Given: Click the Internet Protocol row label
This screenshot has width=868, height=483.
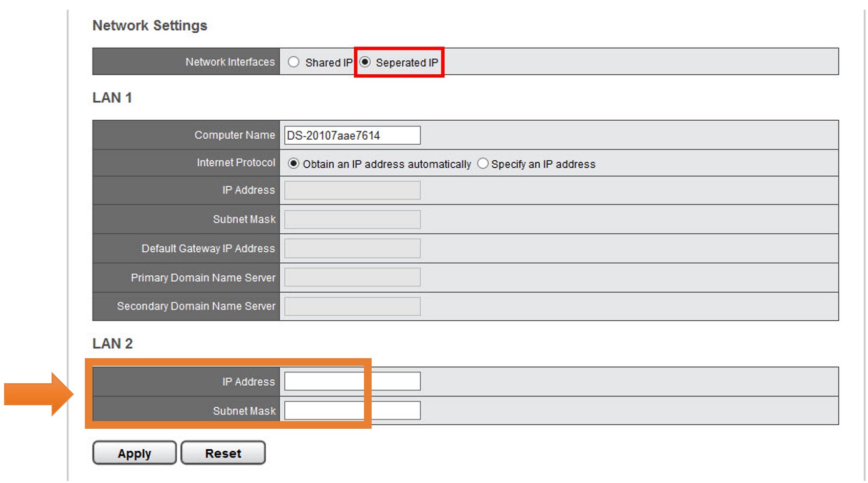Looking at the screenshot, I should click(236, 163).
